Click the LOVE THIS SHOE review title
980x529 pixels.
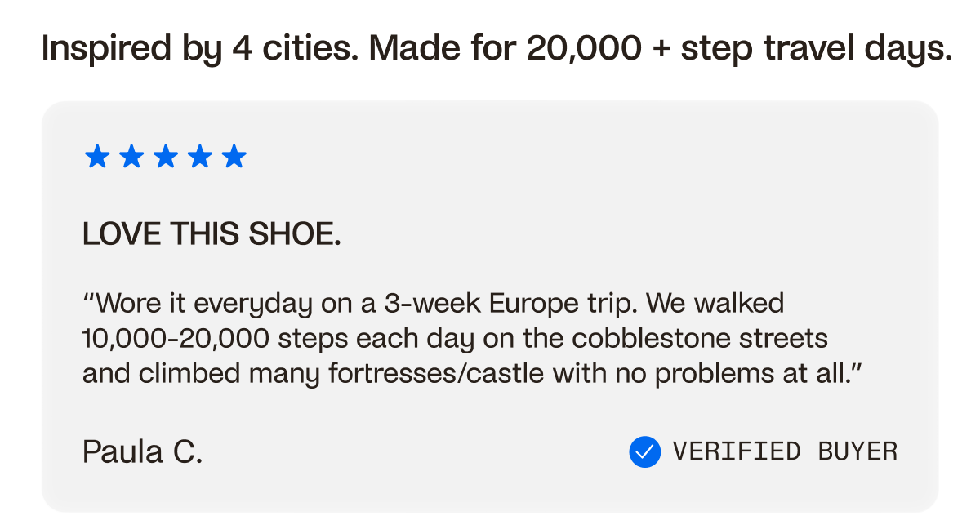(212, 235)
